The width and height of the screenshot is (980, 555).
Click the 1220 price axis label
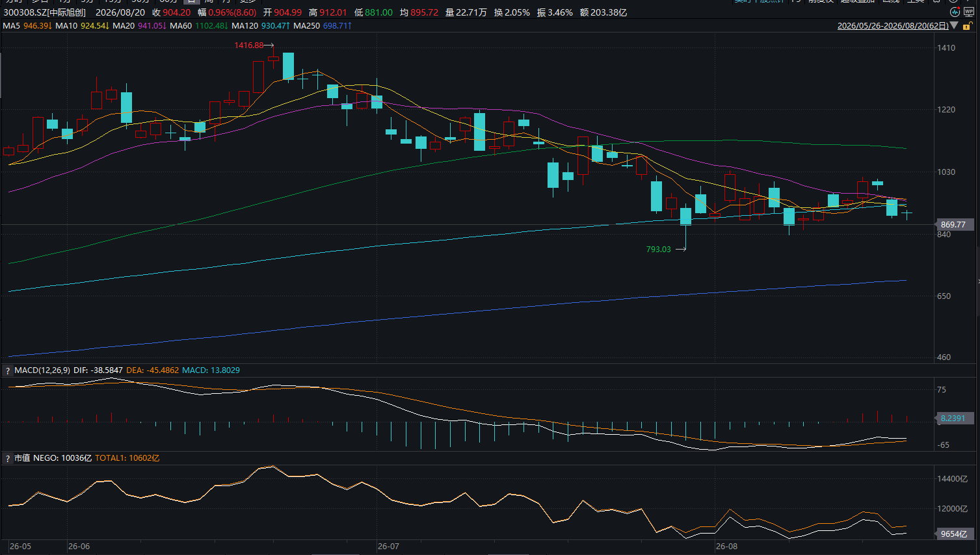[946, 110]
